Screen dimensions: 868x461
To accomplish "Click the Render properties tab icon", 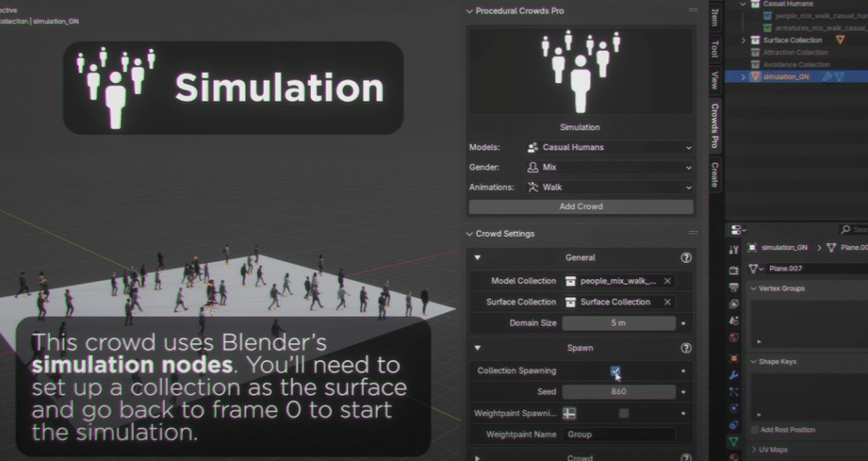I will (734, 270).
